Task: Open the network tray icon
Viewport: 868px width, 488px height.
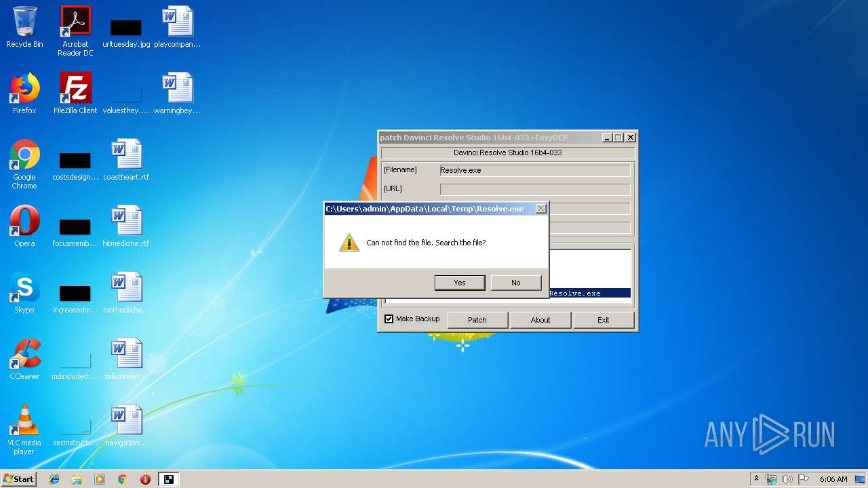Action: [x=771, y=479]
